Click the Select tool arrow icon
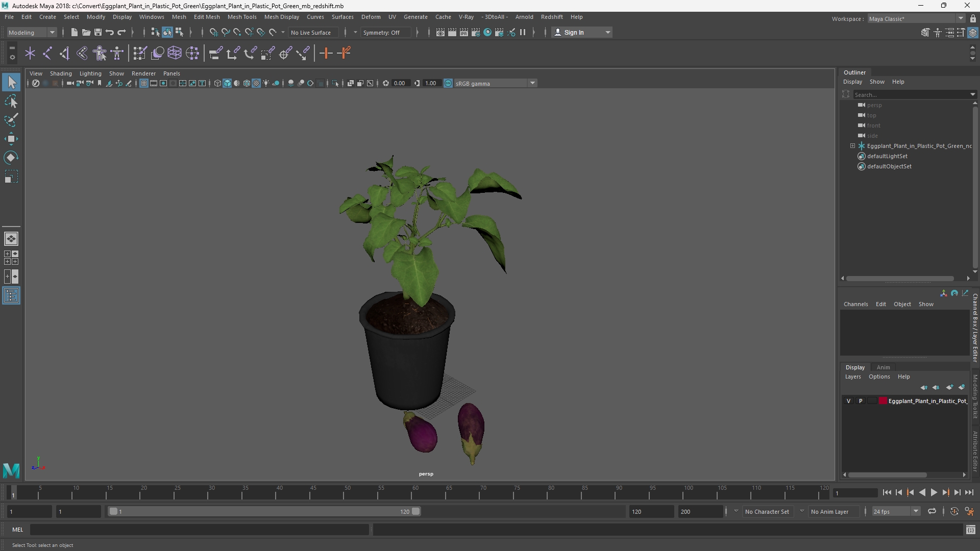This screenshot has height=551, width=980. 11,83
